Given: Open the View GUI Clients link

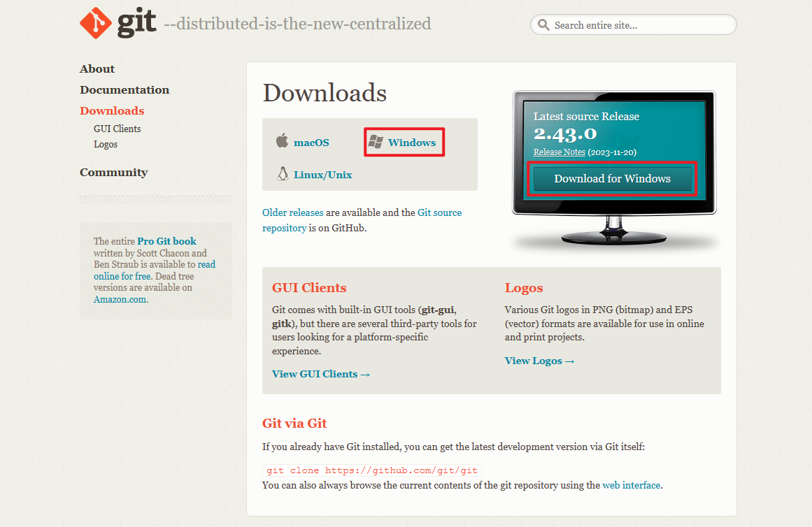Looking at the screenshot, I should (320, 374).
